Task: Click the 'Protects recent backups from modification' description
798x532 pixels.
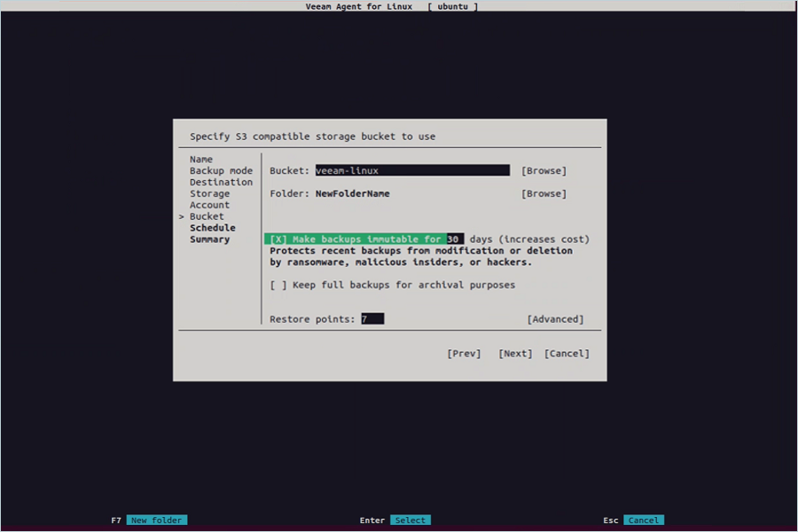Action: coord(421,256)
